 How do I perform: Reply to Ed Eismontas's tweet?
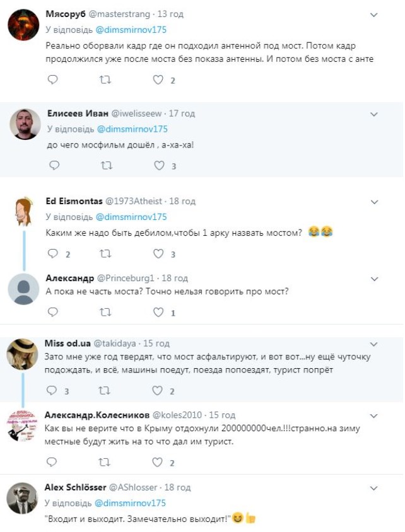[54, 253]
